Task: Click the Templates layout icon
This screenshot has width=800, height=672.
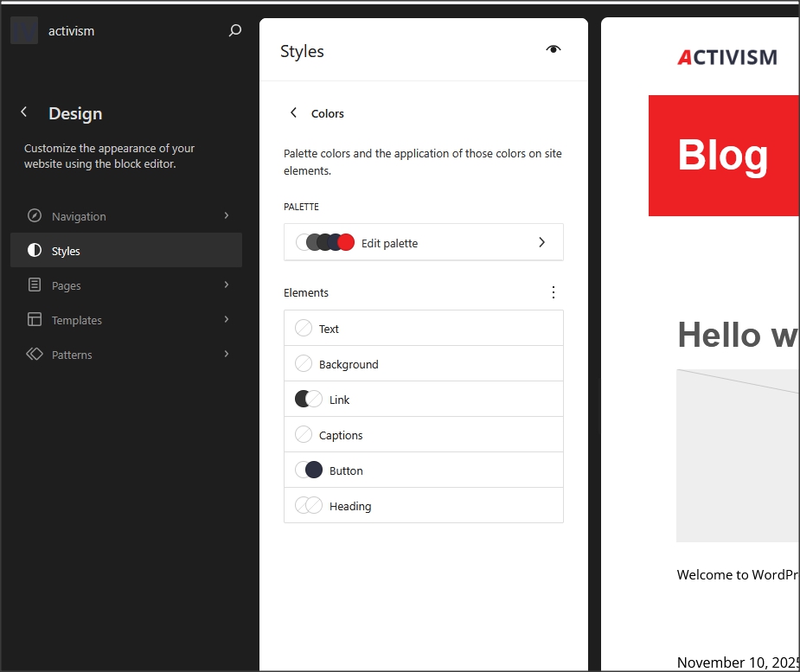Action: pos(35,320)
